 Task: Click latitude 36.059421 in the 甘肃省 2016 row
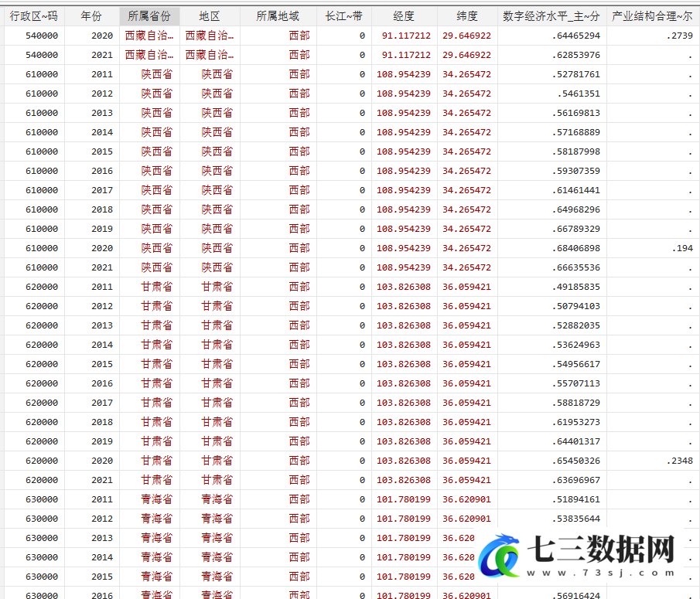click(x=467, y=383)
